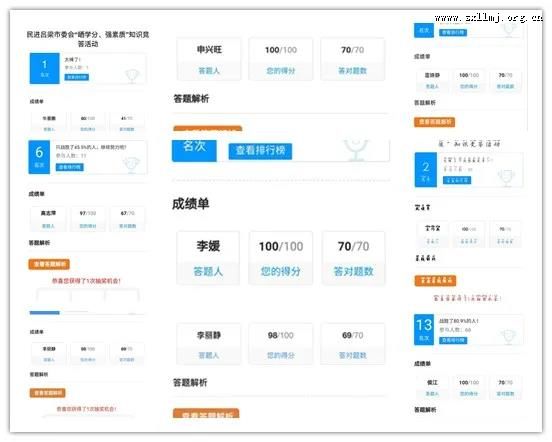
Task: Open the www.sxllmj.org.cn watermark link
Action: 488,18
